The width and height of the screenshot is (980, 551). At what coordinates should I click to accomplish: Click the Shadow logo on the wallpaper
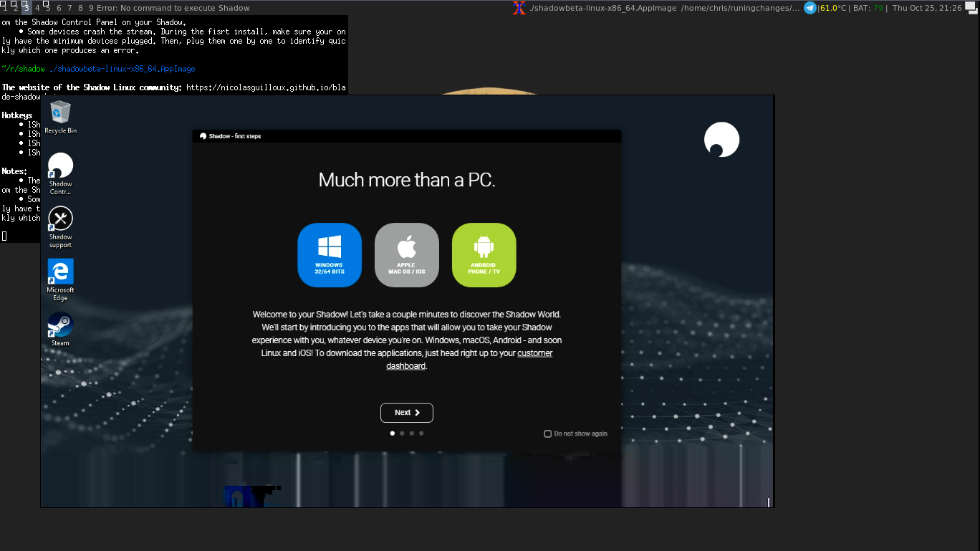(721, 140)
